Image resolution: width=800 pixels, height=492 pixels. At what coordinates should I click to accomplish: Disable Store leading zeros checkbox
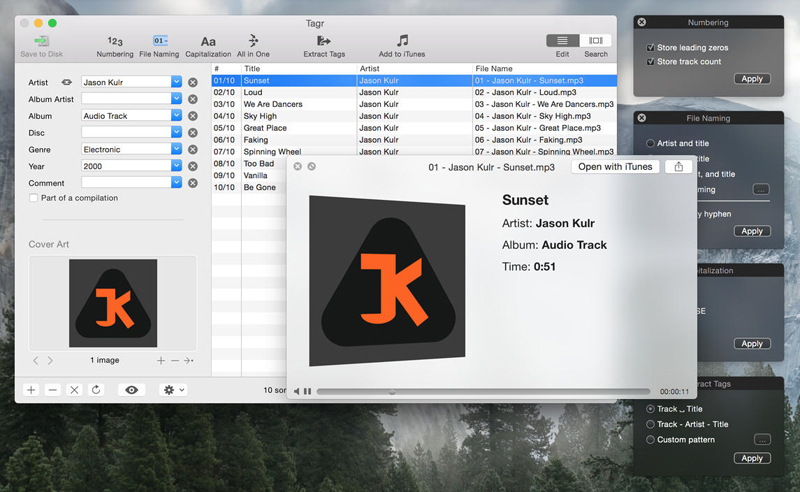point(651,47)
